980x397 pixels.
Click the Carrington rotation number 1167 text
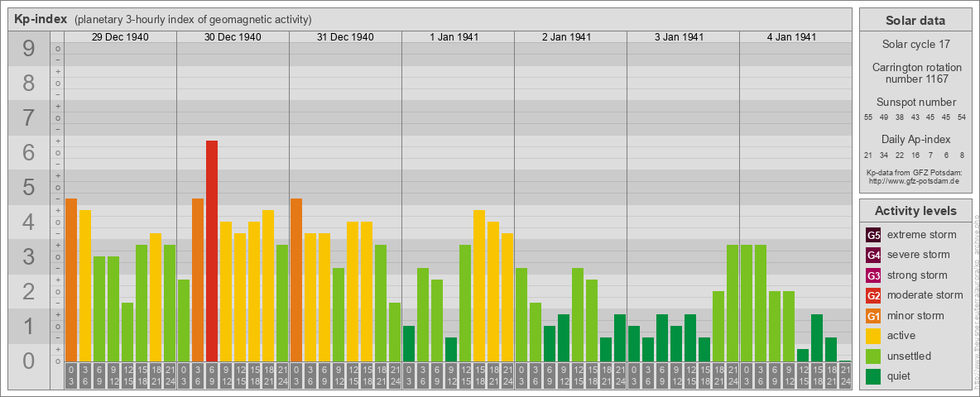coord(915,73)
